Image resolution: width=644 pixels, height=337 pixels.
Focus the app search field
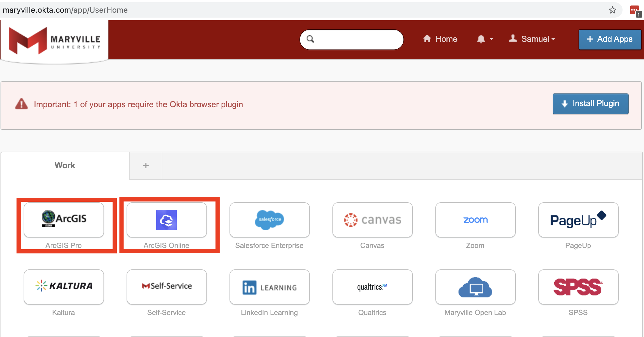tap(352, 39)
